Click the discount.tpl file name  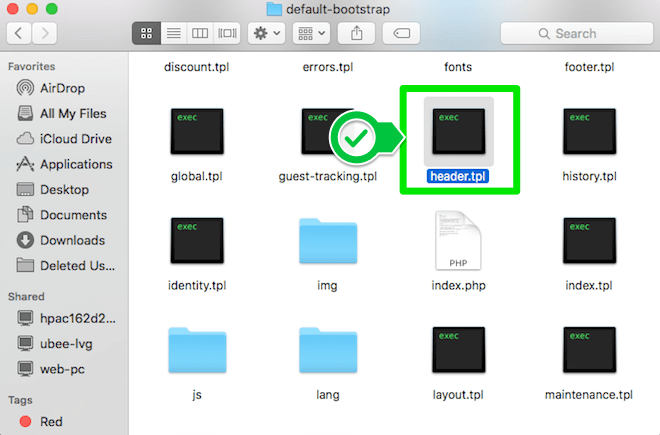(197, 67)
